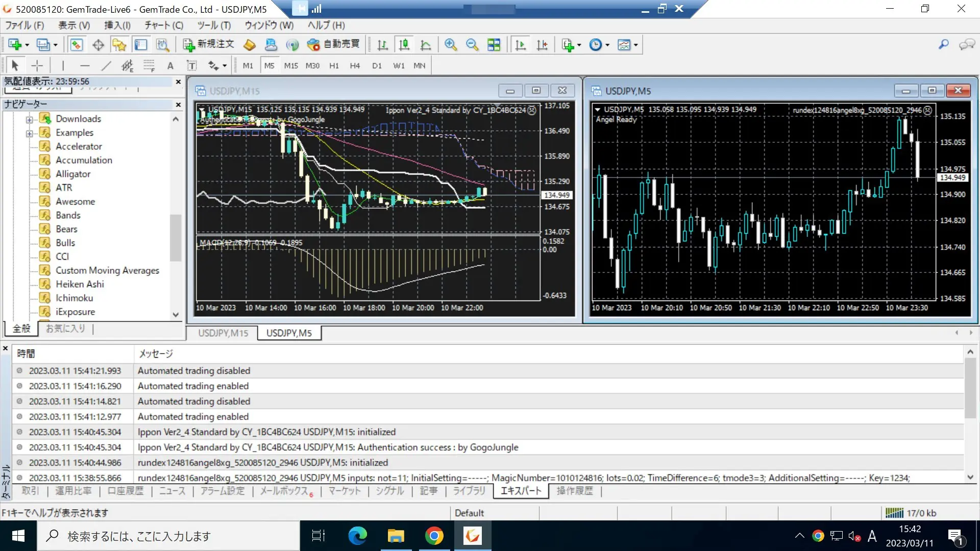Image resolution: width=980 pixels, height=551 pixels.
Task: Open the 口座履歴 terminal tab
Action: click(x=125, y=491)
